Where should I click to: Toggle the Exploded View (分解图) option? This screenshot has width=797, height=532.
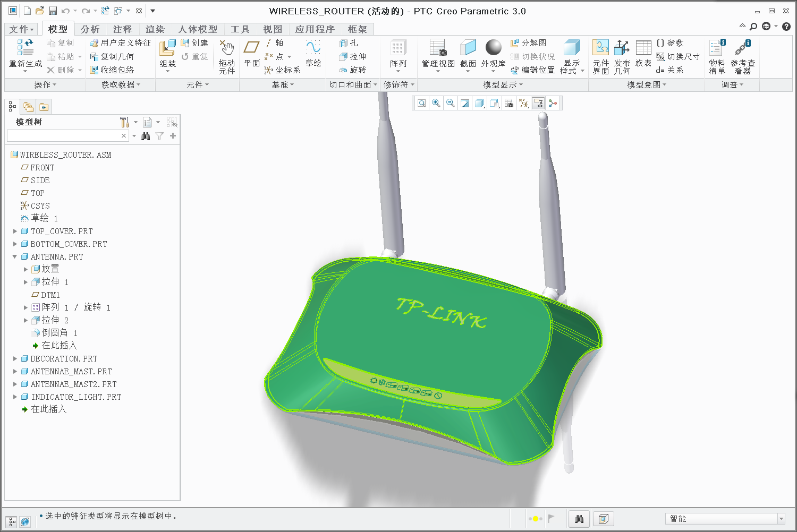point(528,43)
